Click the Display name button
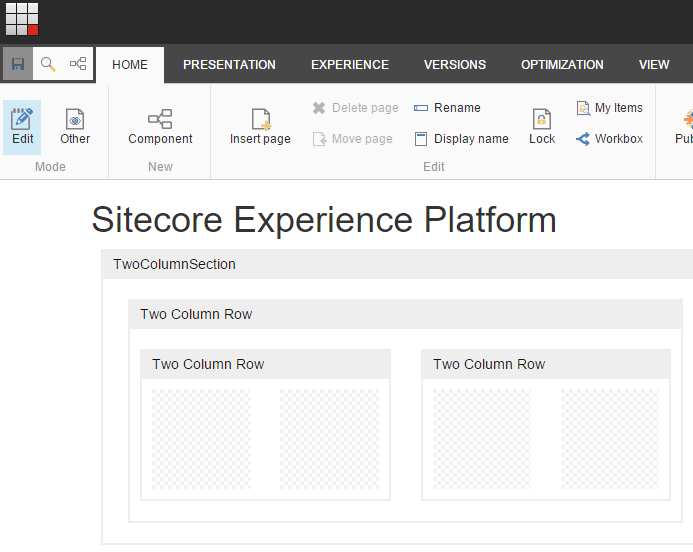 click(461, 139)
